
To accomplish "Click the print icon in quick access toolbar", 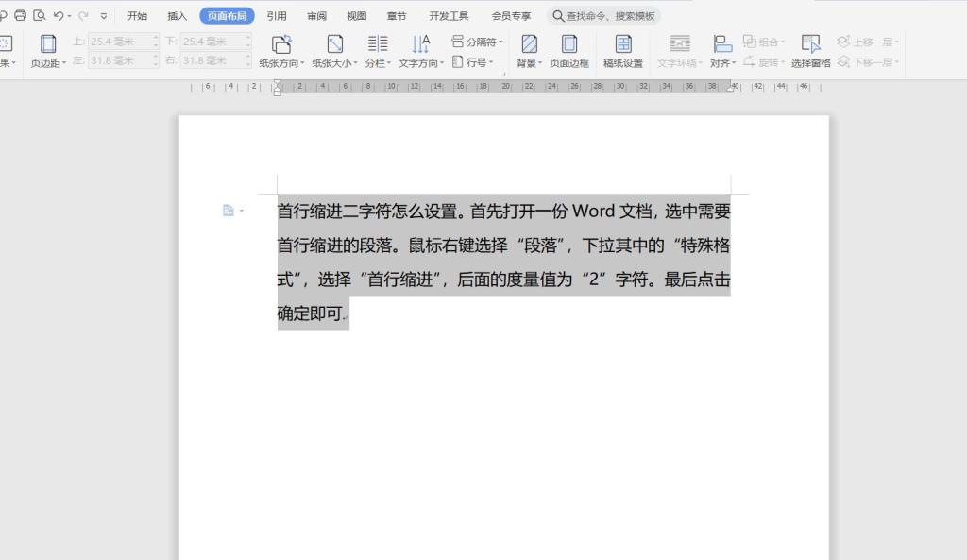I will (x=21, y=16).
